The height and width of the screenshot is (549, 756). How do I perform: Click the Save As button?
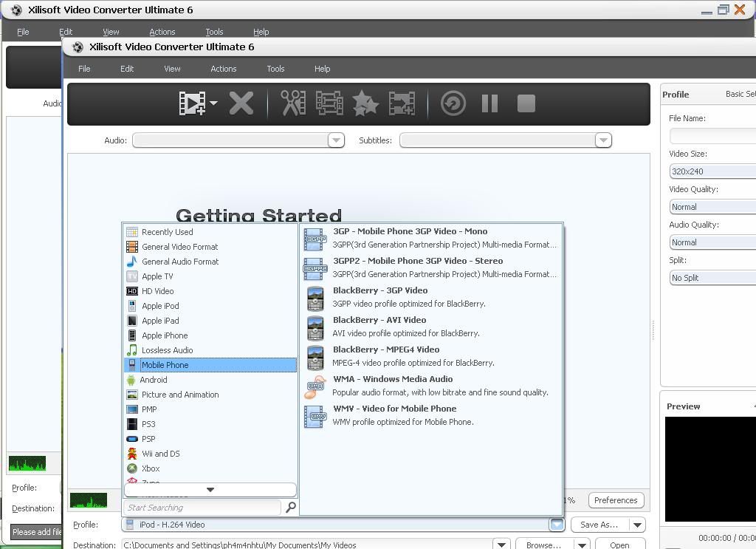[599, 525]
